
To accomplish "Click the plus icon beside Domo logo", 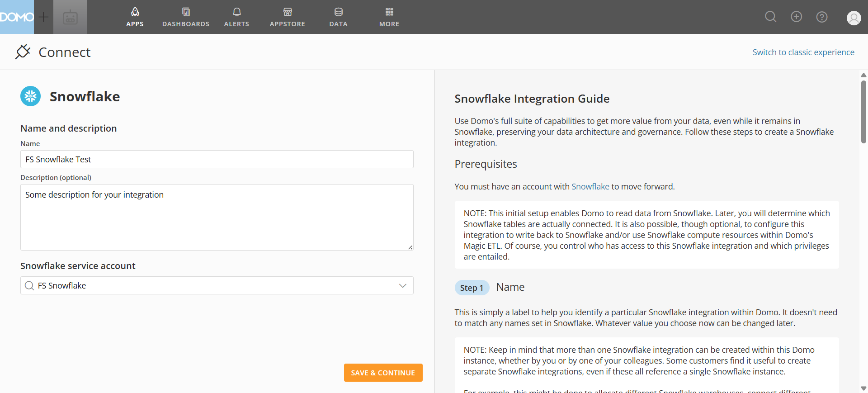I will (43, 17).
